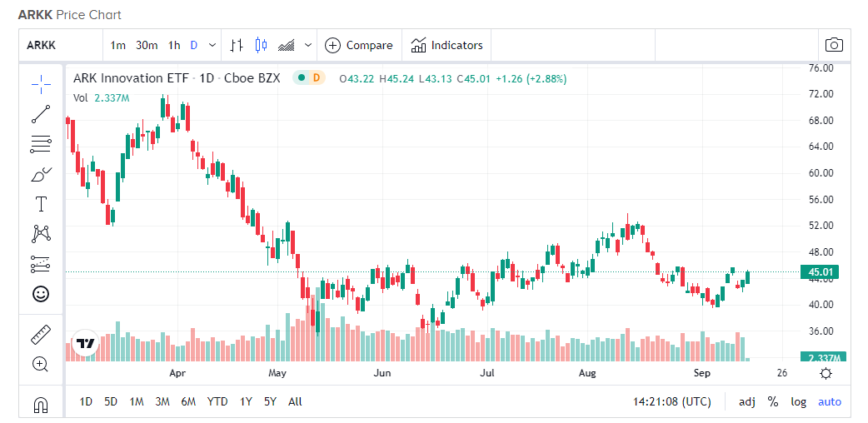This screenshot has height=423, width=868.
Task: Click the O43.22 open value
Action: pyautogui.click(x=357, y=78)
